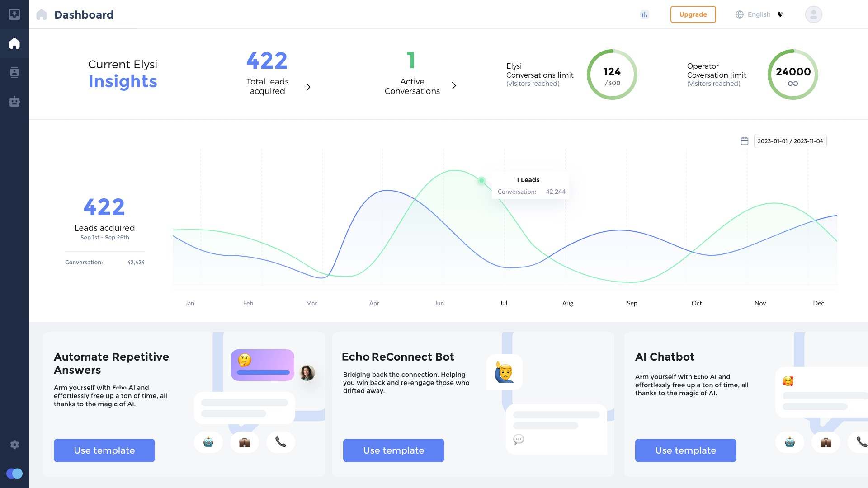Screen dimensions: 868x488
Task: Open contacts icon in sidebar
Action: point(14,72)
